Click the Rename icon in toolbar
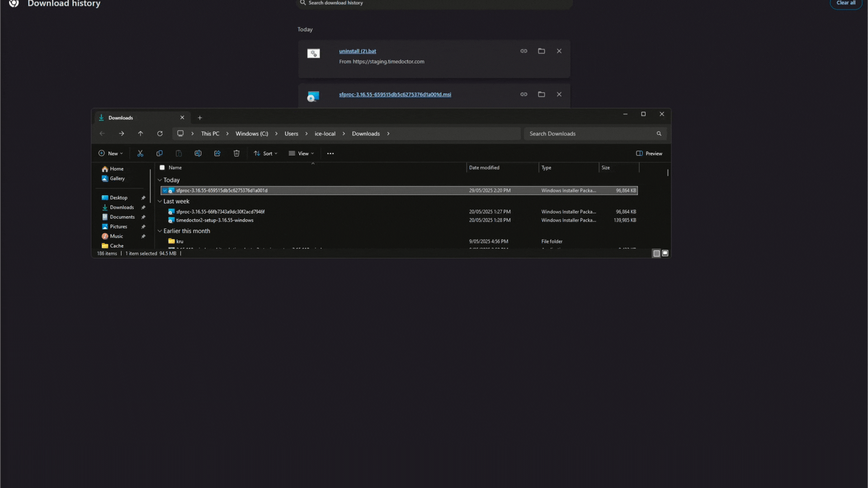 click(x=198, y=154)
